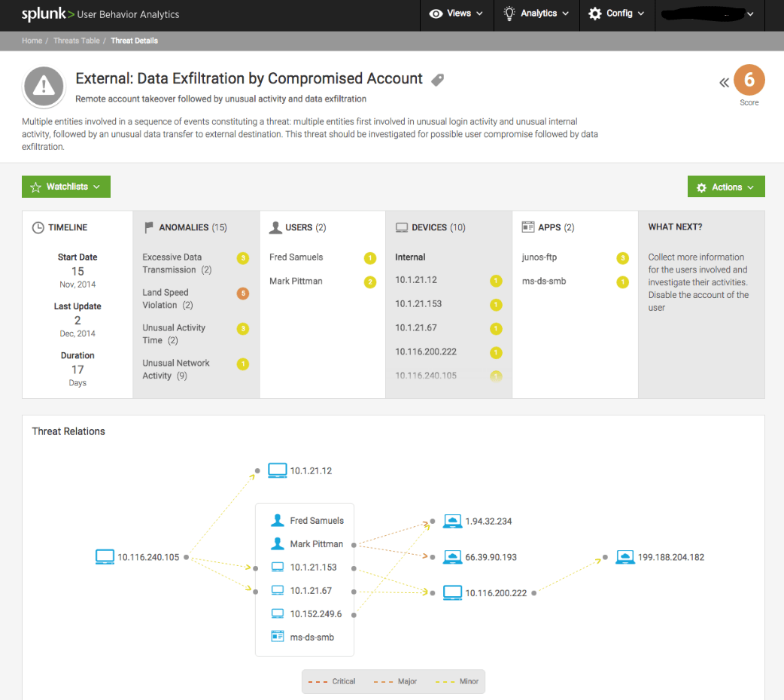
Task: Collapse panel with double chevron left icon
Action: 724,83
